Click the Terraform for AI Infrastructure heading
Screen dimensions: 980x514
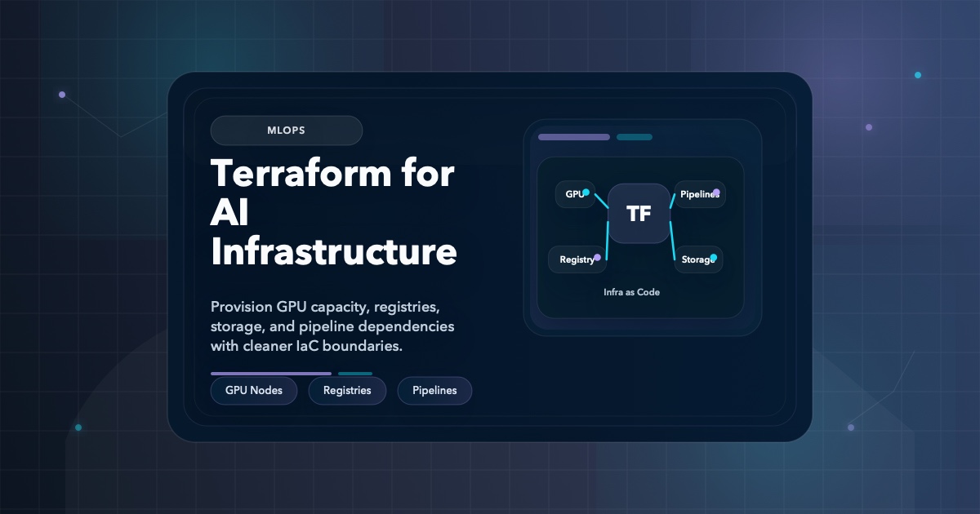tap(332, 213)
